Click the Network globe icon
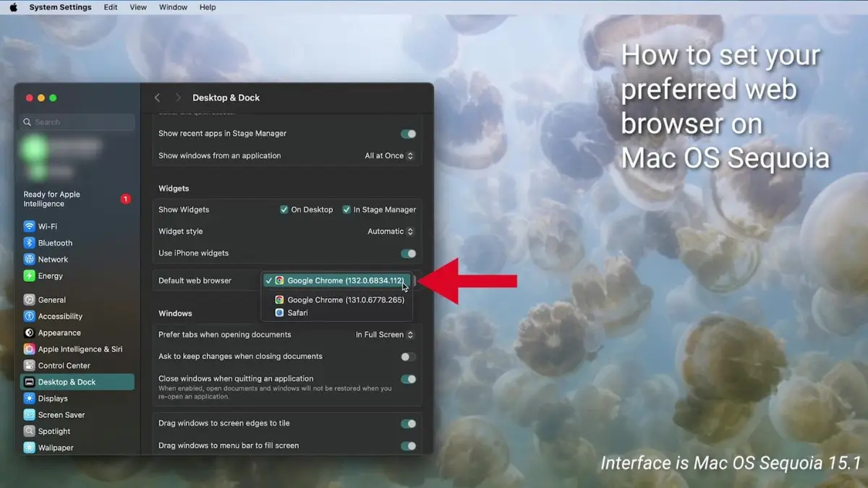868x488 pixels. pos(29,259)
